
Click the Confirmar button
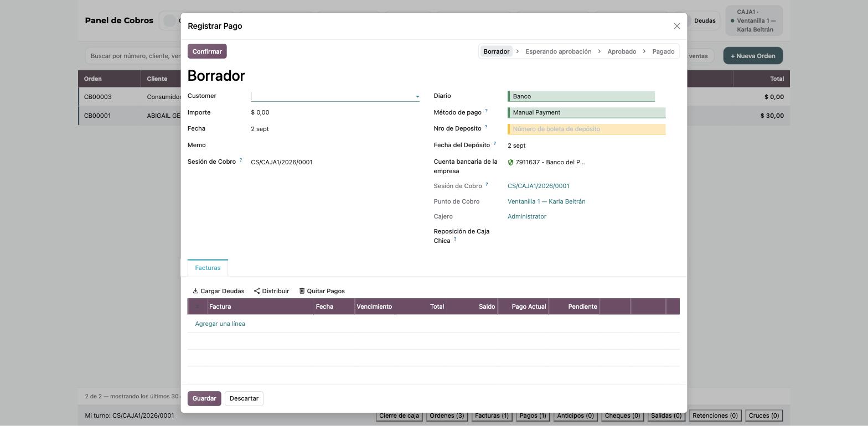click(207, 51)
